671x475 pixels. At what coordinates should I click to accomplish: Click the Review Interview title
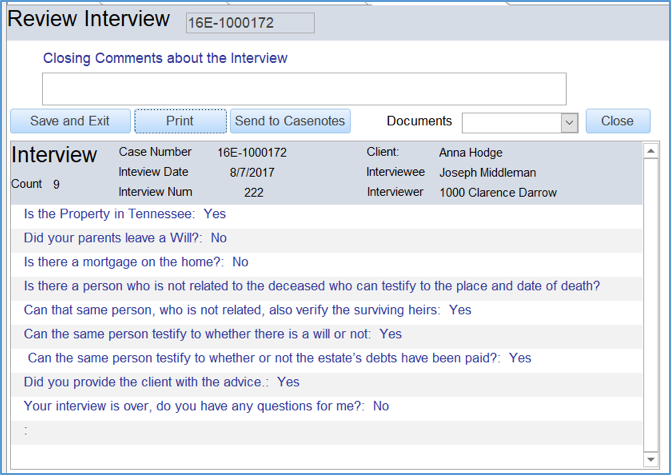pos(89,19)
